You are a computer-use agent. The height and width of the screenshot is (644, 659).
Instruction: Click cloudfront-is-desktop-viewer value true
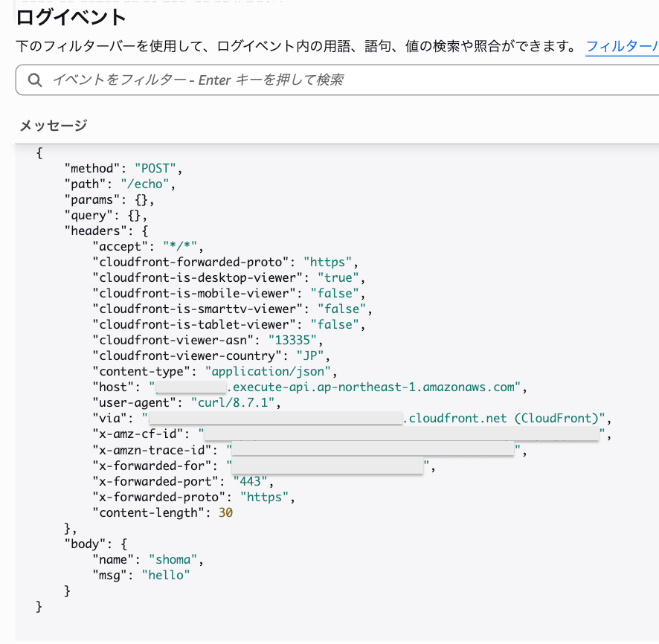[x=338, y=277]
